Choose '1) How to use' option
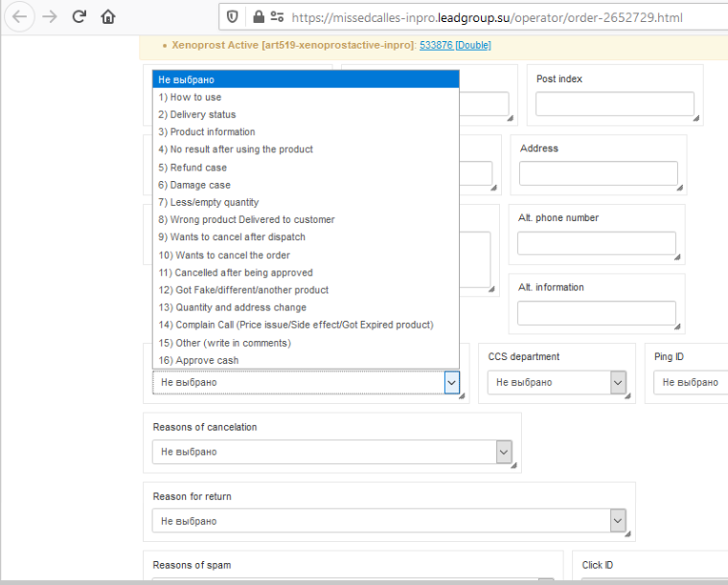 coord(306,97)
